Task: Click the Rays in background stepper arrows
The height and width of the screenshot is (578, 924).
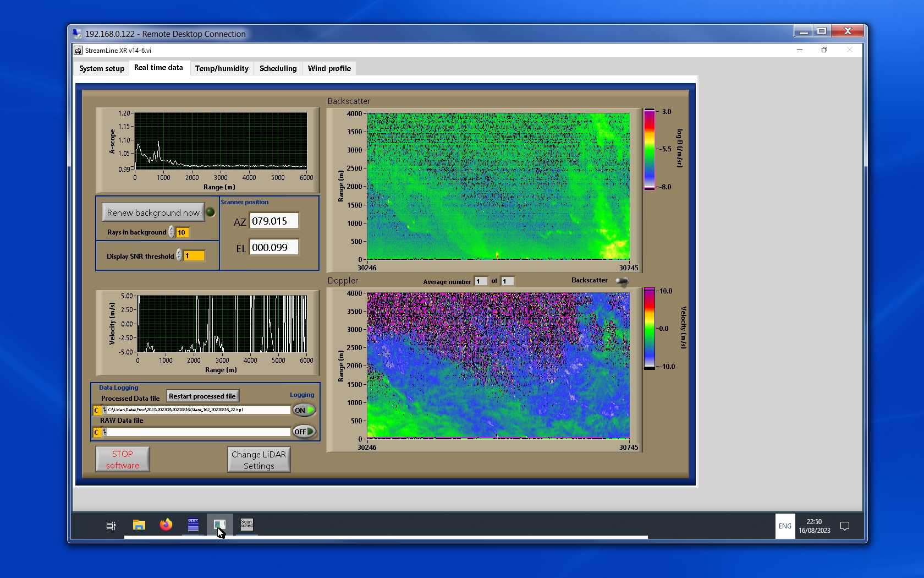Action: point(172,232)
